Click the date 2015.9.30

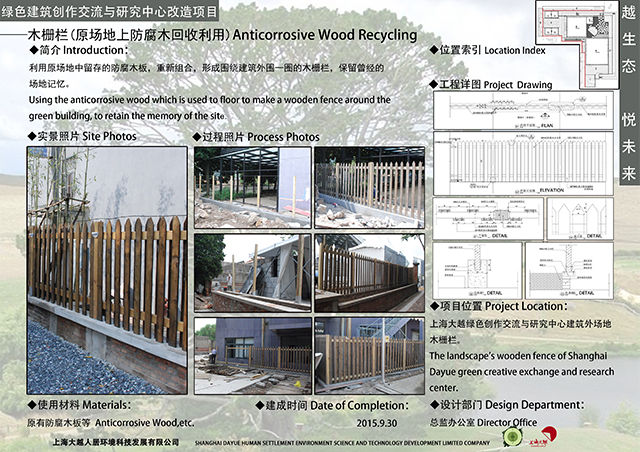click(376, 423)
